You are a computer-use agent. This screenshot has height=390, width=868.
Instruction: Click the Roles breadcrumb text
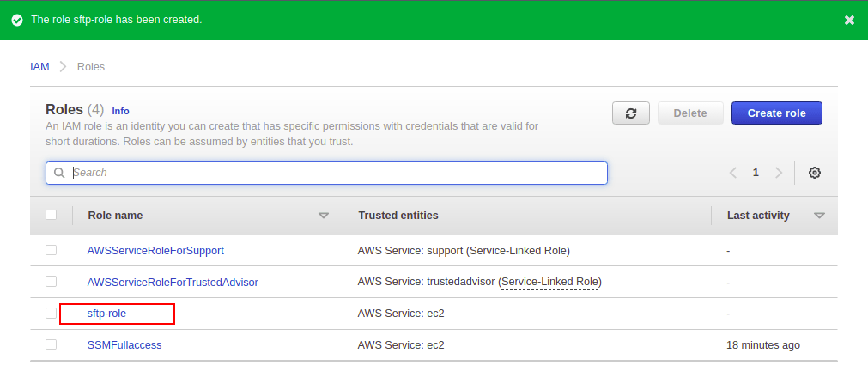[x=91, y=67]
